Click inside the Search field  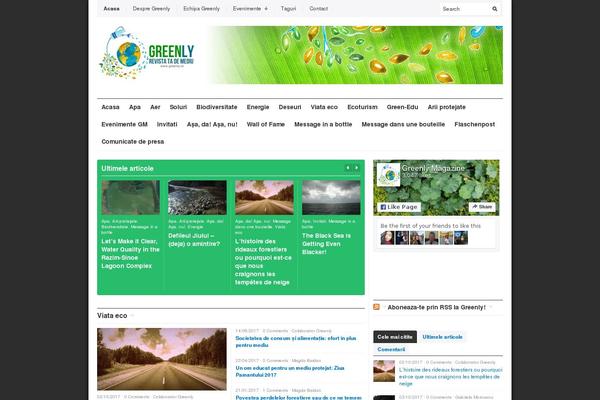465,9
